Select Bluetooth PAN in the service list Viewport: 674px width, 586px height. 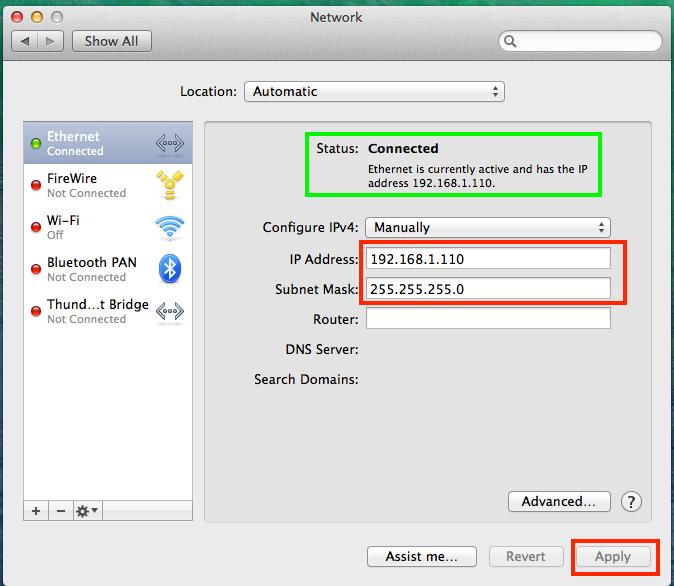[108, 269]
